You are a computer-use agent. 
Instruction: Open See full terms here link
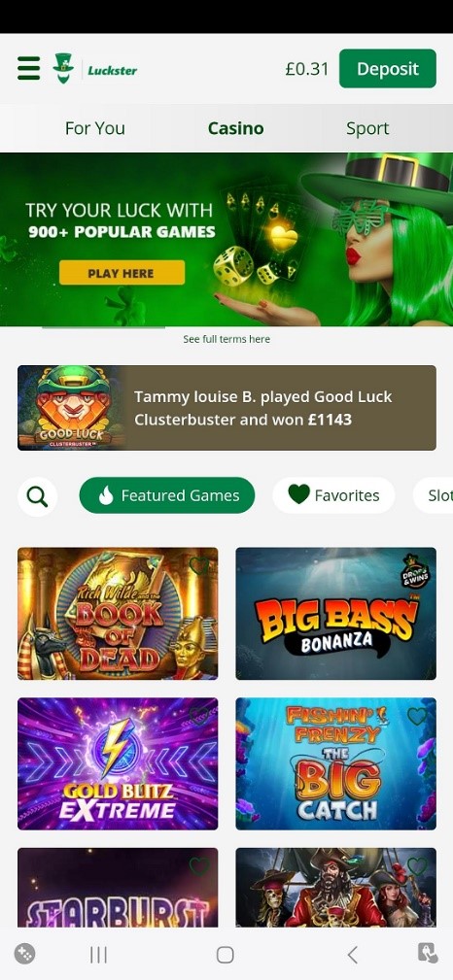tap(226, 339)
